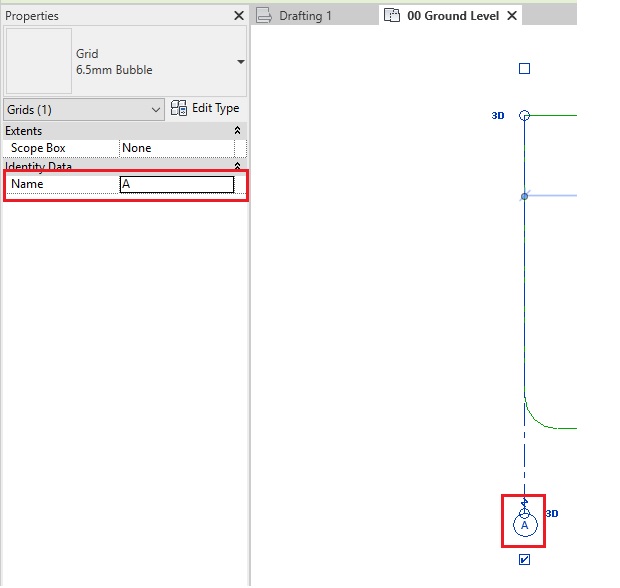620x588 pixels.
Task: Open the Grid 6.5mm Bubble type selector
Action: pos(240,62)
